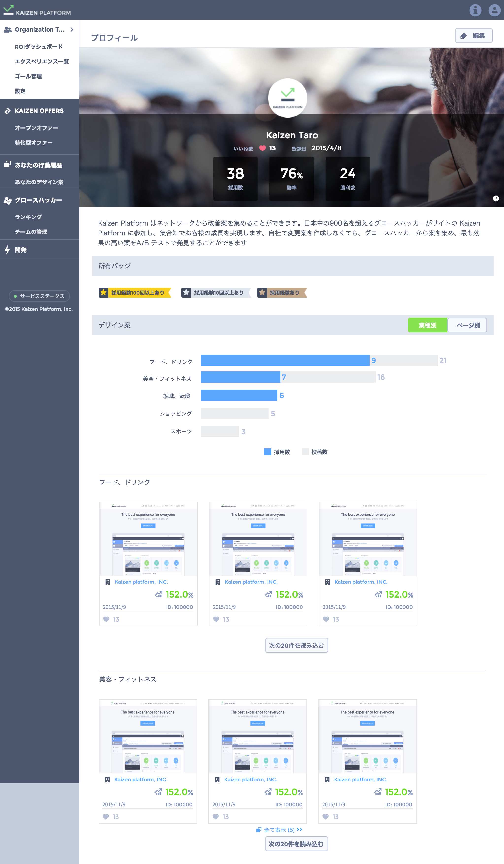
Task: Open ランキング in sidebar
Action: coord(28,217)
